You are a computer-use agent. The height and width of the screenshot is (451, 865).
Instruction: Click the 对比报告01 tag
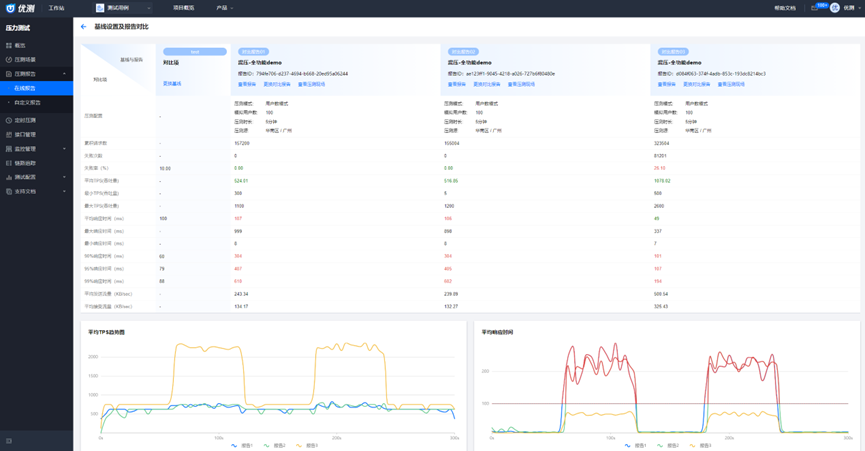[x=253, y=52]
